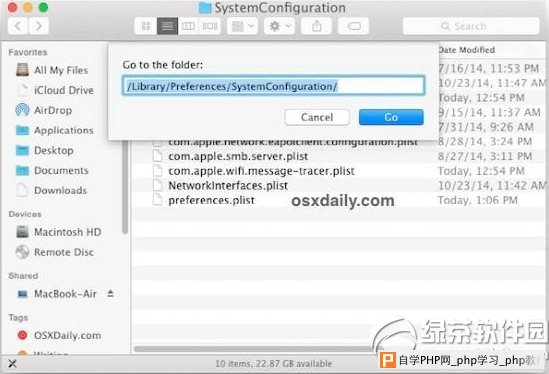
Task: Select preferences.plist file
Action: click(211, 200)
